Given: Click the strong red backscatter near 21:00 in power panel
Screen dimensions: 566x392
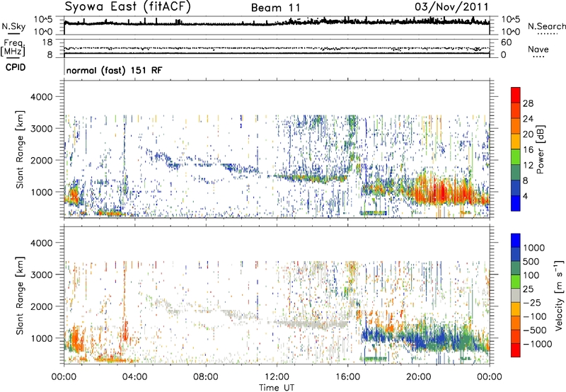Looking at the screenshot, I should point(440,191).
